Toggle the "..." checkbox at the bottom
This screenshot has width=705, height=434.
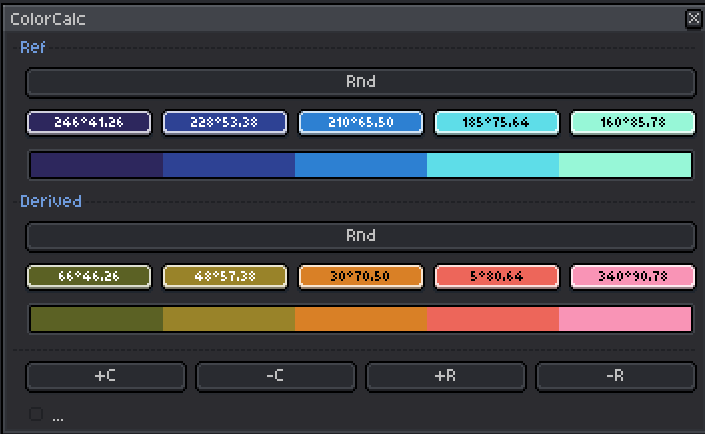37,415
